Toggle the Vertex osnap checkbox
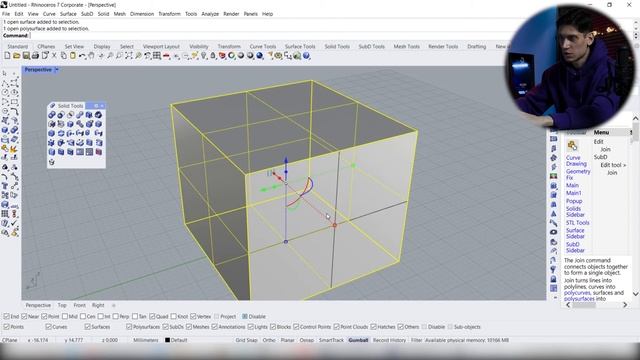The image size is (640, 360). point(193,316)
